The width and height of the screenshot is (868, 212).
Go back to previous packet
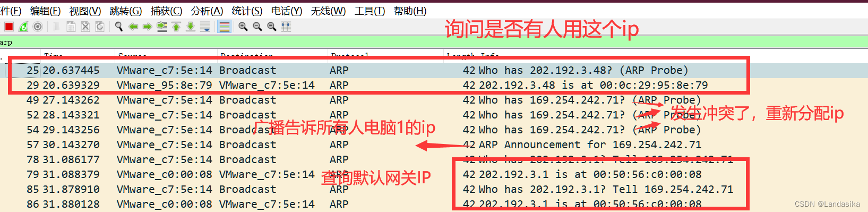[133, 27]
